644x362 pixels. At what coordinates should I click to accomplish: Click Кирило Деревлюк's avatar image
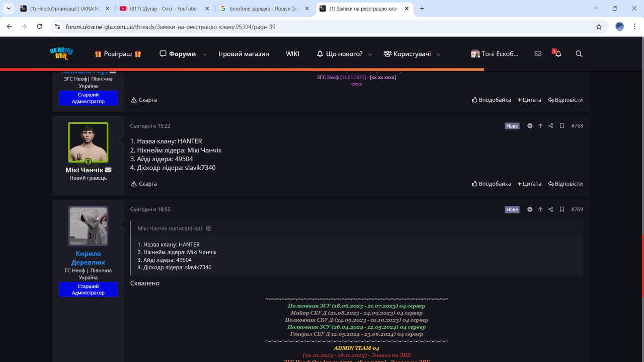pos(88,226)
